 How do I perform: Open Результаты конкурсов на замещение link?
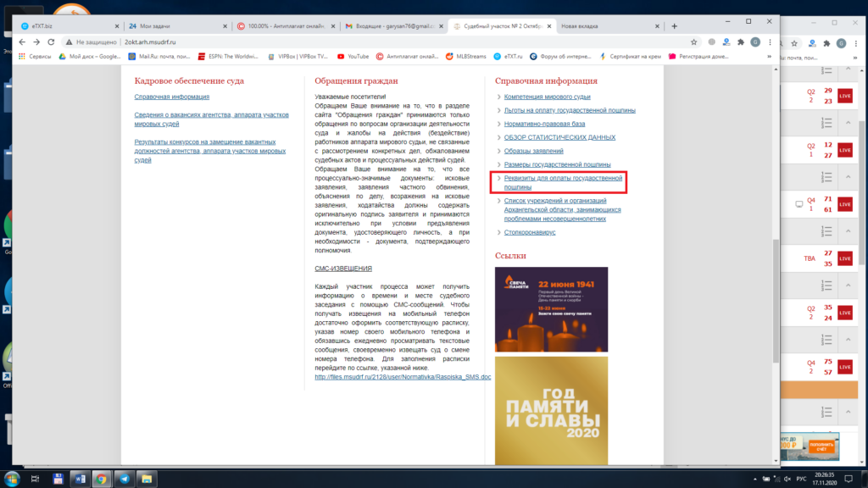click(x=210, y=151)
